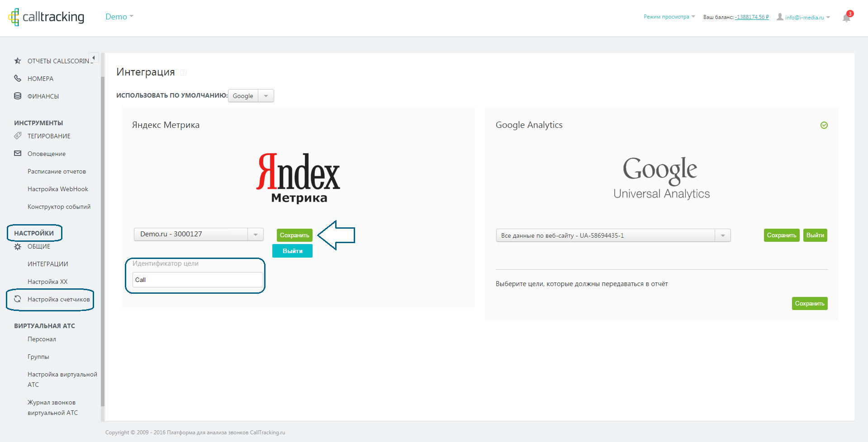868x442 pixels.
Task: Open Группы under Виртуальная АТС
Action: coord(38,357)
